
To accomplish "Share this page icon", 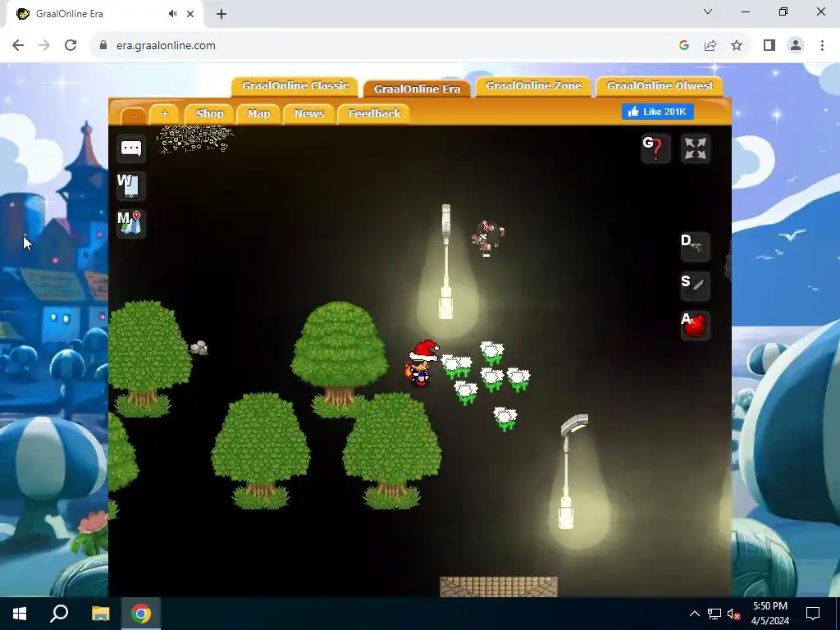I will point(710,46).
